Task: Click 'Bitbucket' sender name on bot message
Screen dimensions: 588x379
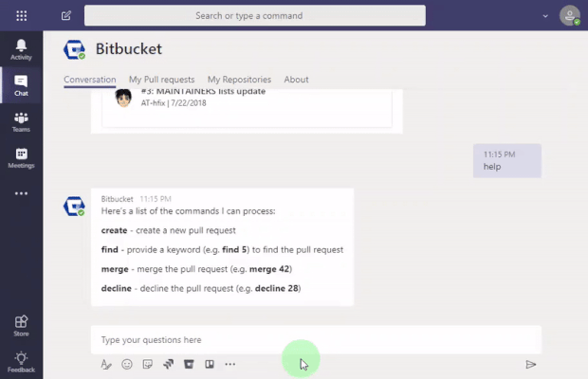Action: [117, 199]
